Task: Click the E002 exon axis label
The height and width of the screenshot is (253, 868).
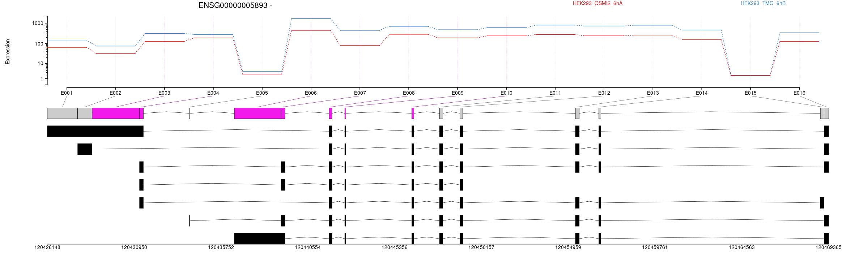Action: pyautogui.click(x=115, y=93)
